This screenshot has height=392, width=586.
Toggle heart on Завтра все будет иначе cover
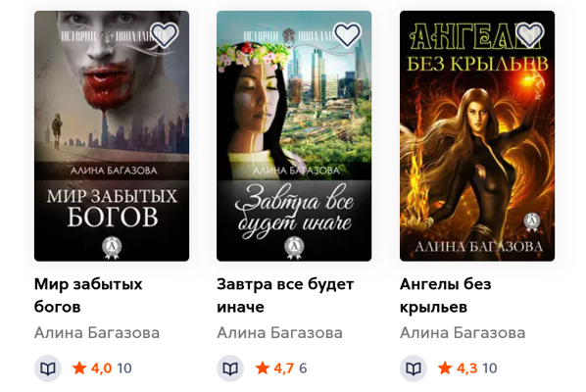point(347,34)
